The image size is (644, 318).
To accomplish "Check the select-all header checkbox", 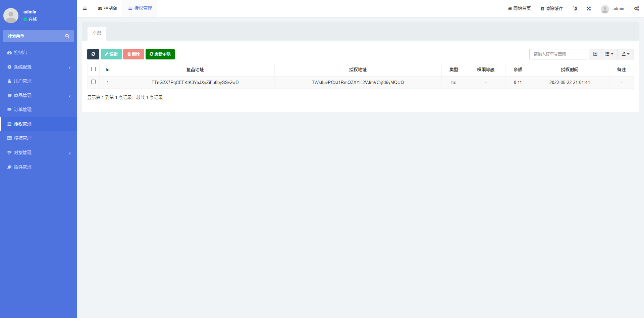I will (x=94, y=69).
